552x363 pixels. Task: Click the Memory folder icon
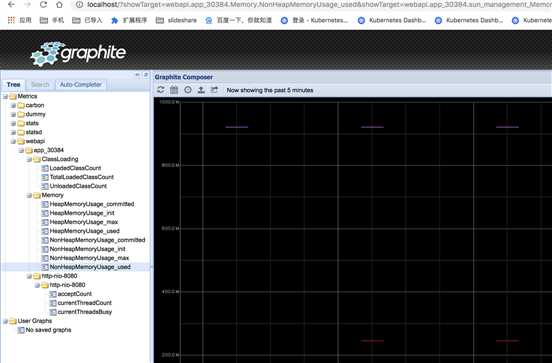pos(37,195)
